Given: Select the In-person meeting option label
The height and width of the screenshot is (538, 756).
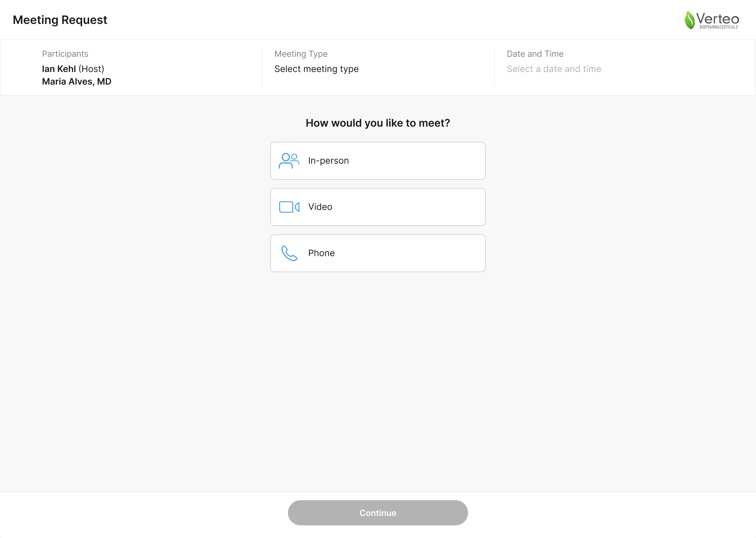Looking at the screenshot, I should pos(328,161).
